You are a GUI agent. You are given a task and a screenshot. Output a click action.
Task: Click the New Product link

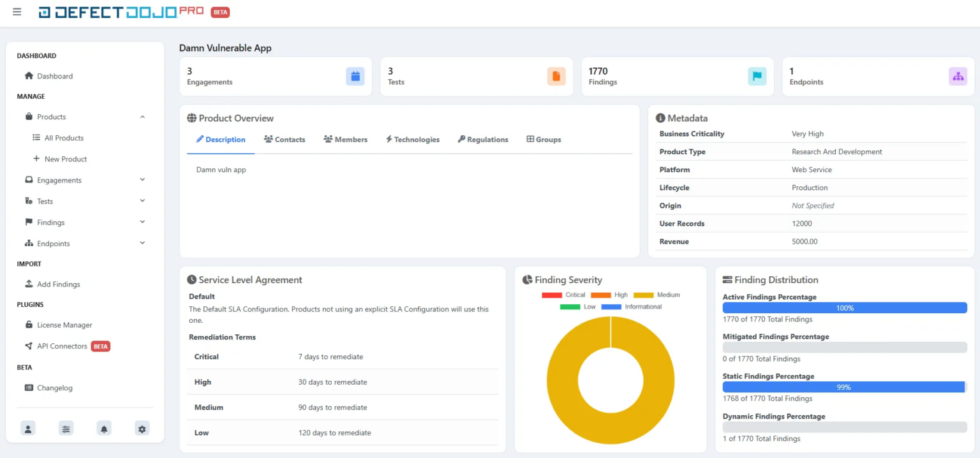[64, 159]
